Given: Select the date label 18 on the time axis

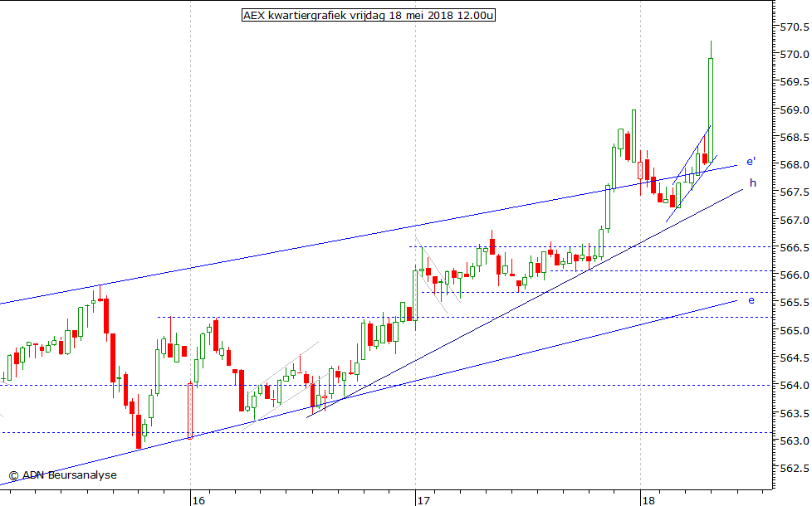Looking at the screenshot, I should (x=648, y=500).
